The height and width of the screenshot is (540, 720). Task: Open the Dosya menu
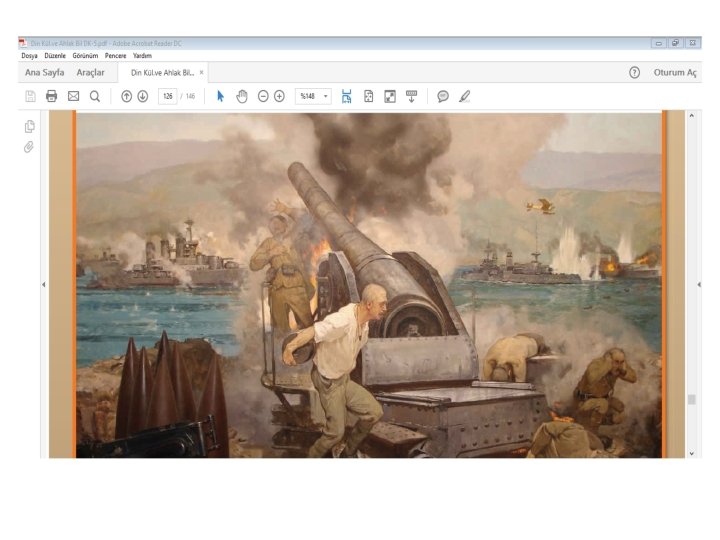pyautogui.click(x=29, y=56)
